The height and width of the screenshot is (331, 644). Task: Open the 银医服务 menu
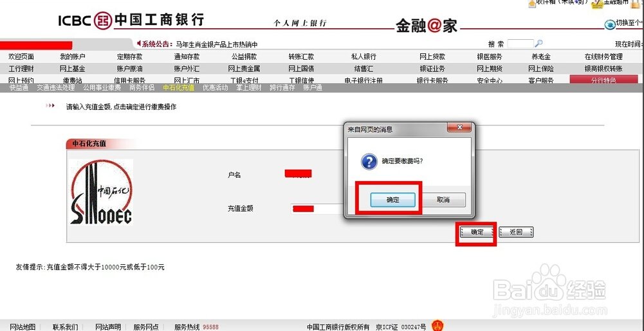(x=489, y=57)
